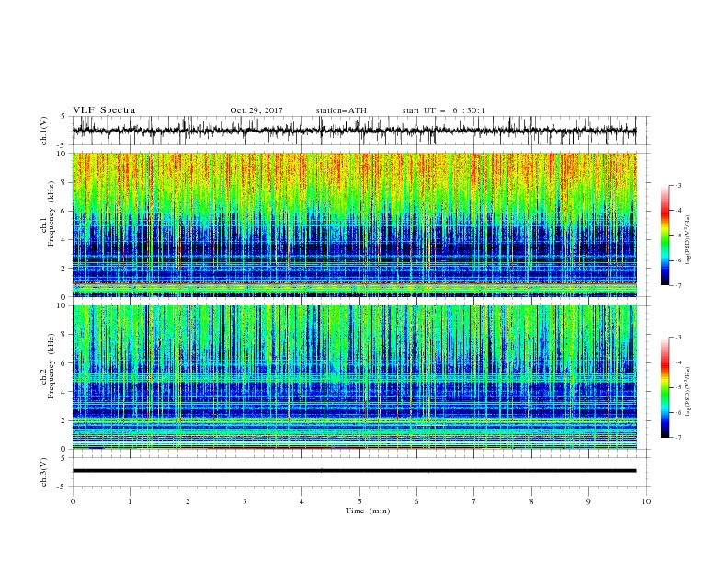Select the log(PSD) label beside the ch.1 color bar

[x=688, y=240]
